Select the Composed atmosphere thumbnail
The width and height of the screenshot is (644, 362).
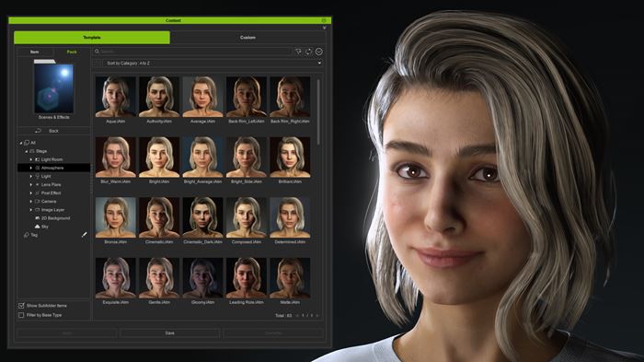click(x=246, y=217)
